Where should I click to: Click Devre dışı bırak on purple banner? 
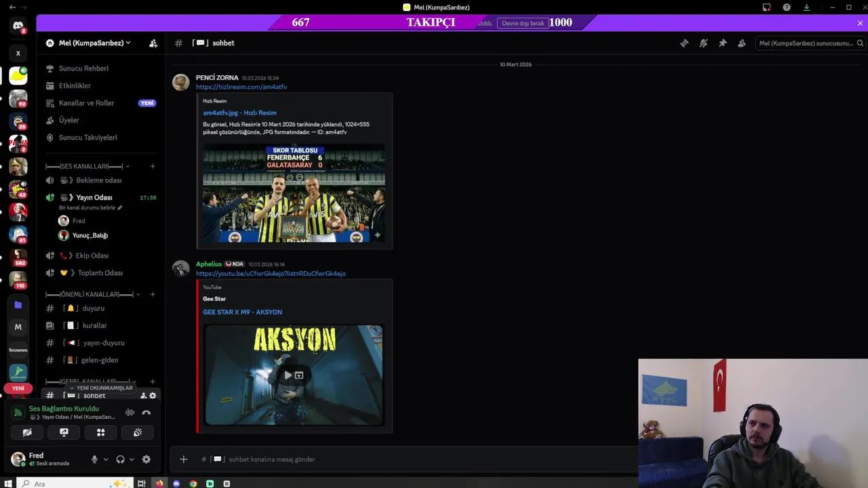pos(523,23)
